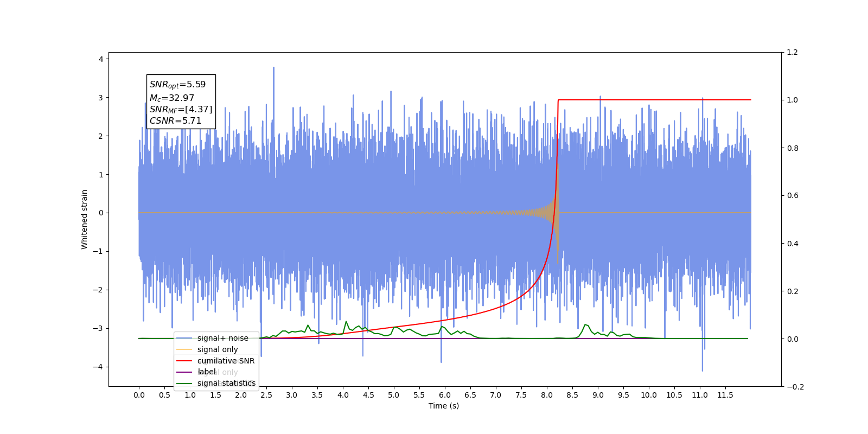This screenshot has height=434, width=868.
Task: Click the purple line sample beside 'label'
Action: 184,372
